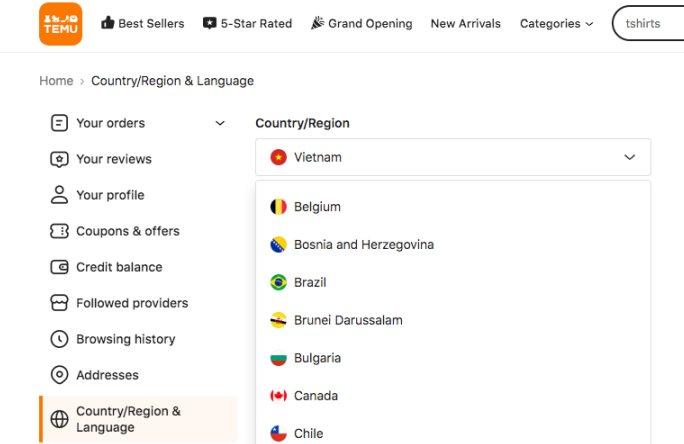Choose Canada in the region list
The image size is (684, 444).
[x=315, y=395]
